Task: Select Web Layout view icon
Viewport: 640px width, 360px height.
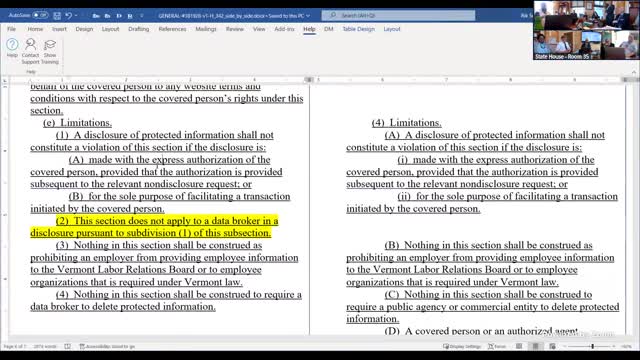Action: tap(552, 346)
